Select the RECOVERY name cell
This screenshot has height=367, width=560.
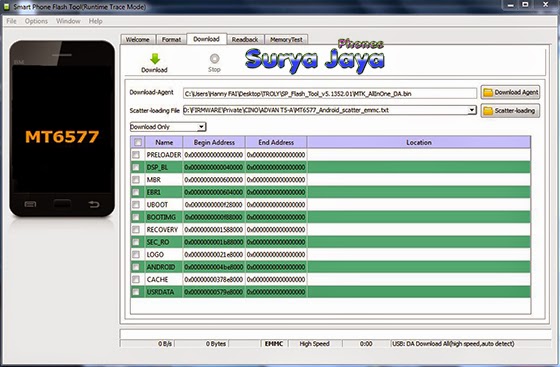click(x=164, y=229)
